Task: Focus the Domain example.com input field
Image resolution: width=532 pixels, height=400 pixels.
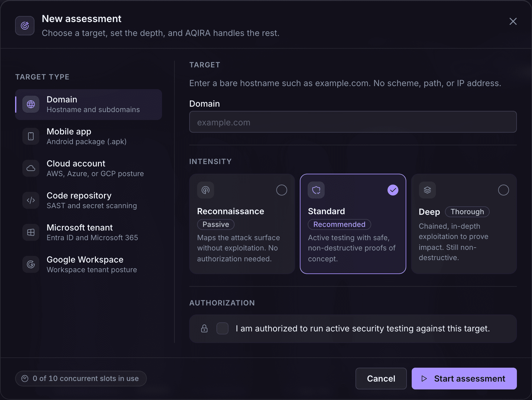Action: click(x=353, y=122)
